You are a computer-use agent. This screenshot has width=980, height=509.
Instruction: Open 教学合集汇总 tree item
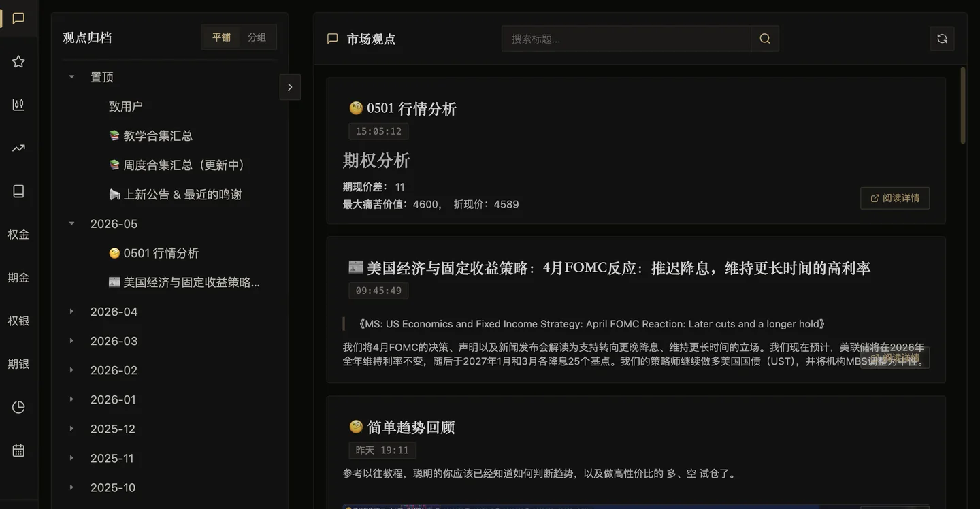pyautogui.click(x=151, y=136)
